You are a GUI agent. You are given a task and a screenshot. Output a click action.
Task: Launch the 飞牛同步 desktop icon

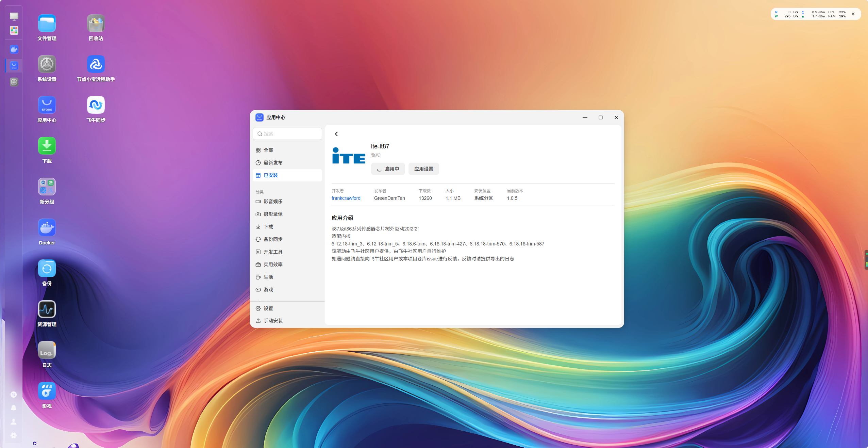[96, 105]
